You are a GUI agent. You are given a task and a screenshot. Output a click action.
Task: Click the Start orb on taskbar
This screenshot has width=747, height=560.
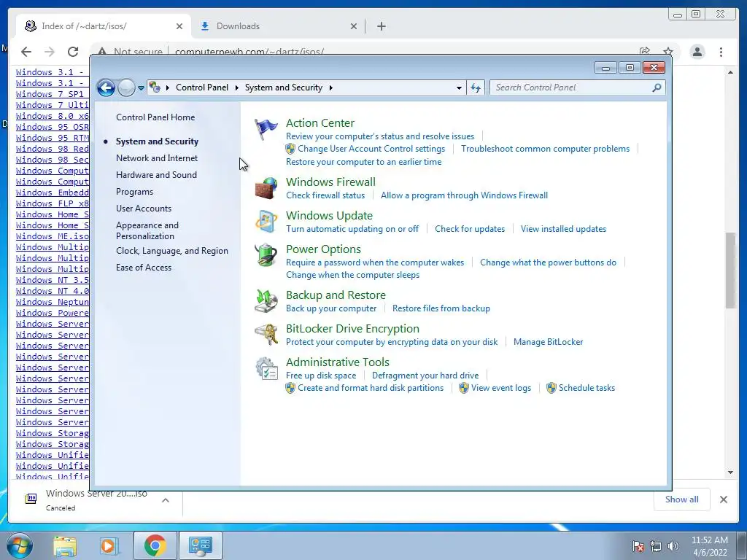coord(20,545)
